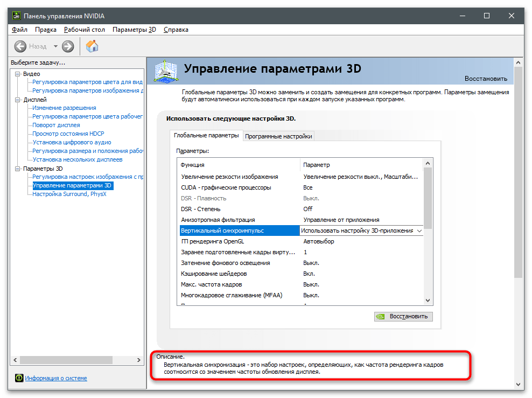Open the Вертикальный синхроимпульс value dropdown
Viewport: 532px width, 398px height.
[419, 231]
